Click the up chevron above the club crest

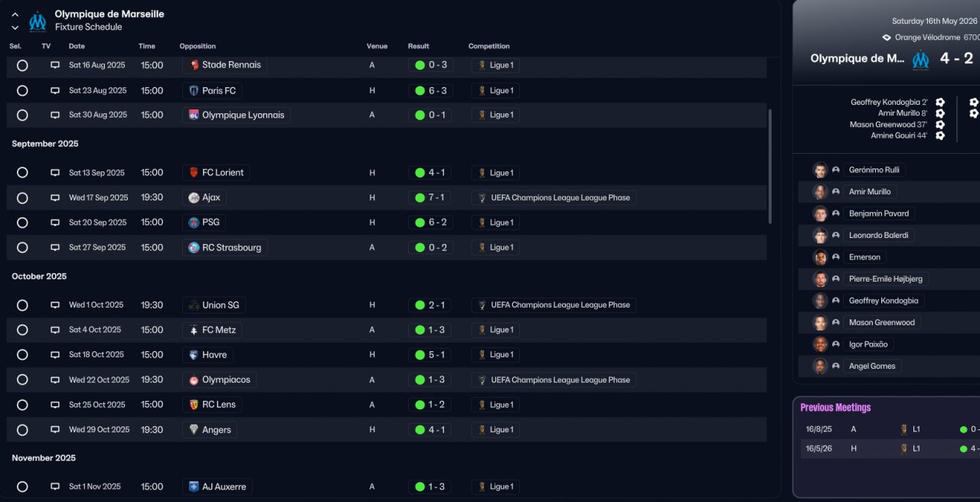(x=15, y=15)
